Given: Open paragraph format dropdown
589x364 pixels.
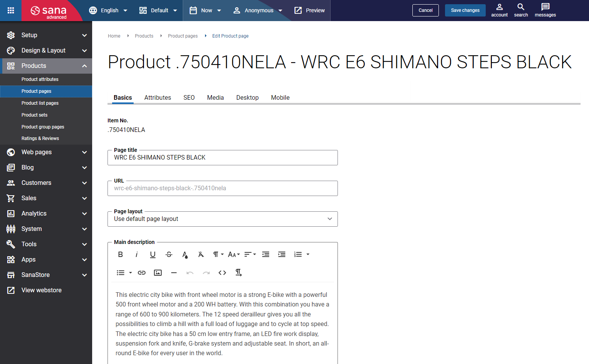Looking at the screenshot, I should 218,254.
